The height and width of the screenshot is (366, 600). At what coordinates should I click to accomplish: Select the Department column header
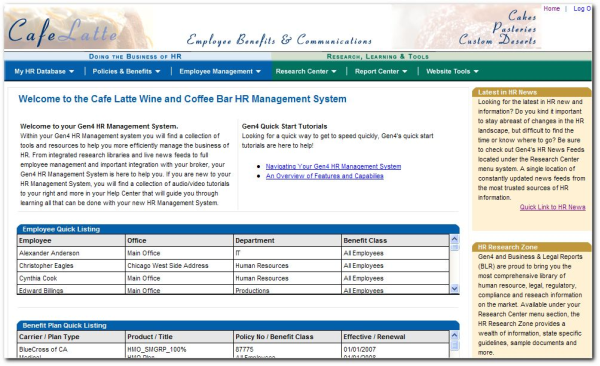click(x=287, y=240)
